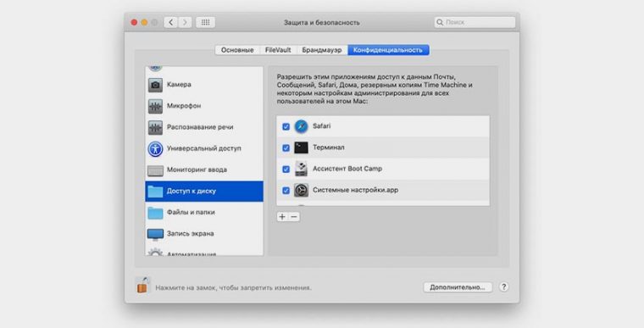
Task: Click the Microphone waveform icon
Action: click(x=155, y=106)
